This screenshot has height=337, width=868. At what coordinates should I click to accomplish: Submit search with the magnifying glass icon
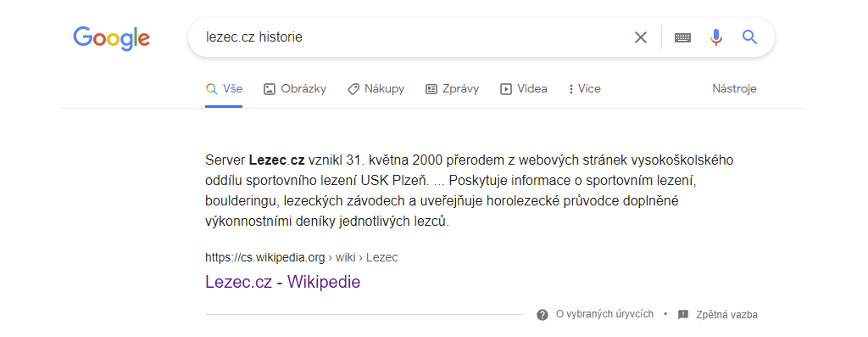pyautogui.click(x=749, y=37)
